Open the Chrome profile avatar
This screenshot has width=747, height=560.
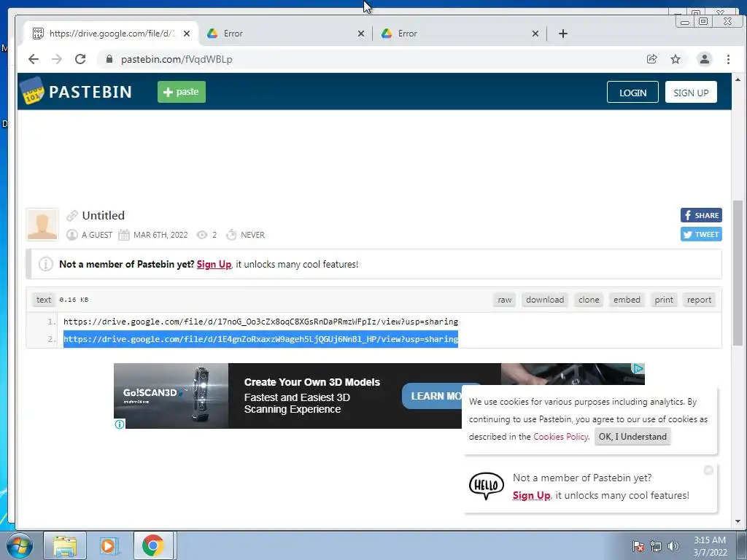click(x=704, y=59)
